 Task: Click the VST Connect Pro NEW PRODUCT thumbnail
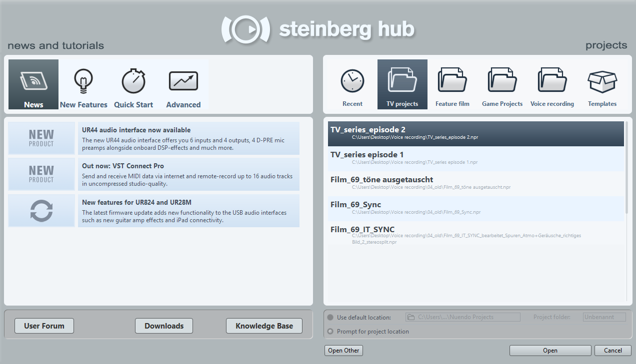(41, 174)
